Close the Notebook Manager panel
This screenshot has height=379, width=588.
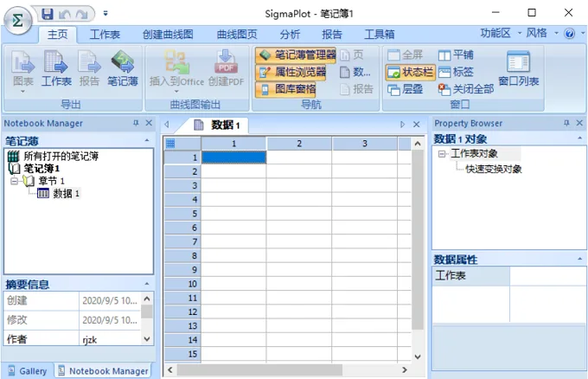coord(149,123)
